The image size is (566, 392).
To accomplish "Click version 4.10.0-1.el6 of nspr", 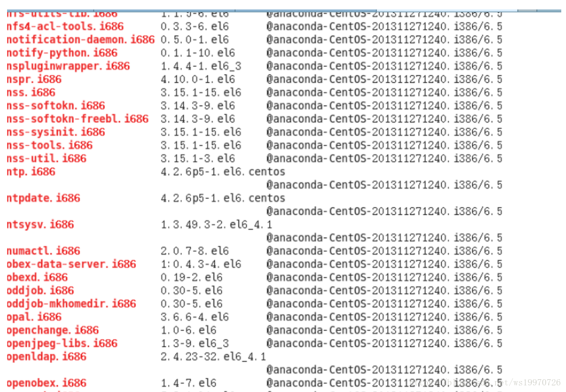I will coord(198,80).
